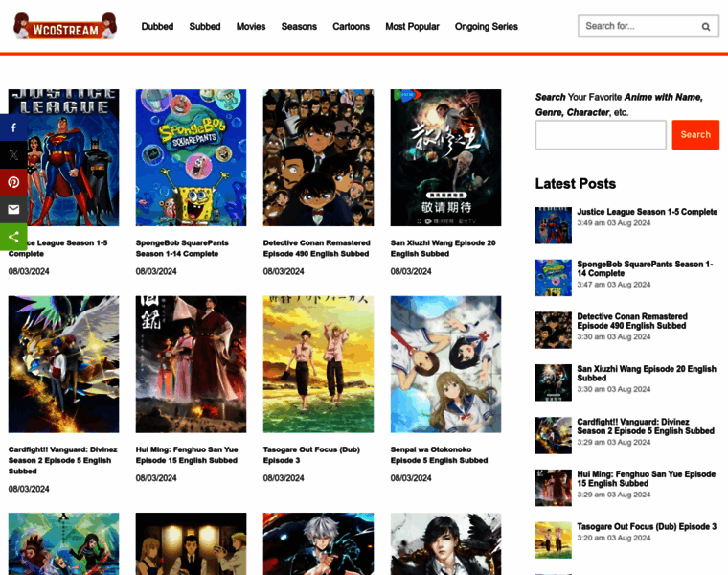Viewport: 728px width, 575px height.
Task: Click the '3:49 am 03 Aug 2024' timestamp
Action: [614, 223]
